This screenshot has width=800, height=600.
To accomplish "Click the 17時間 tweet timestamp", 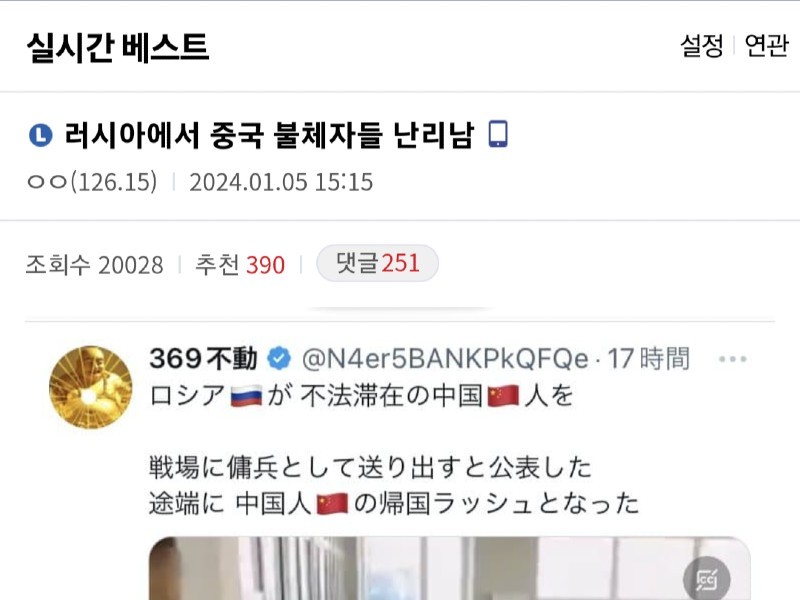I will [648, 358].
